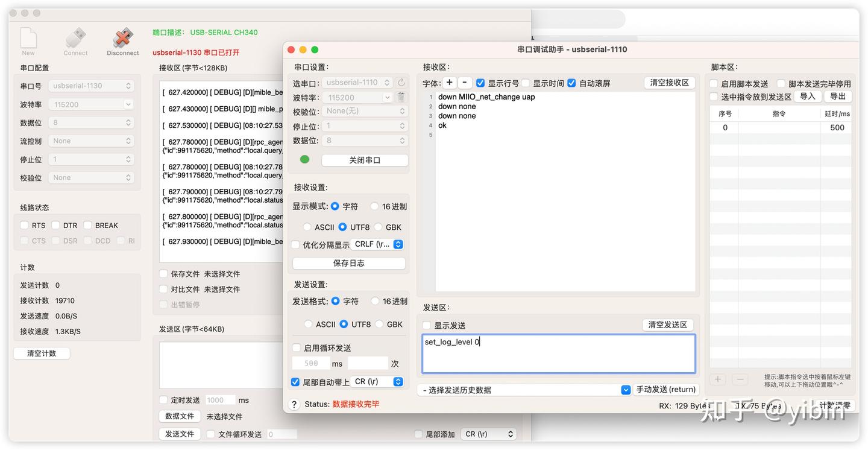
Task: Click the Disconnect icon in the back window
Action: click(x=123, y=38)
